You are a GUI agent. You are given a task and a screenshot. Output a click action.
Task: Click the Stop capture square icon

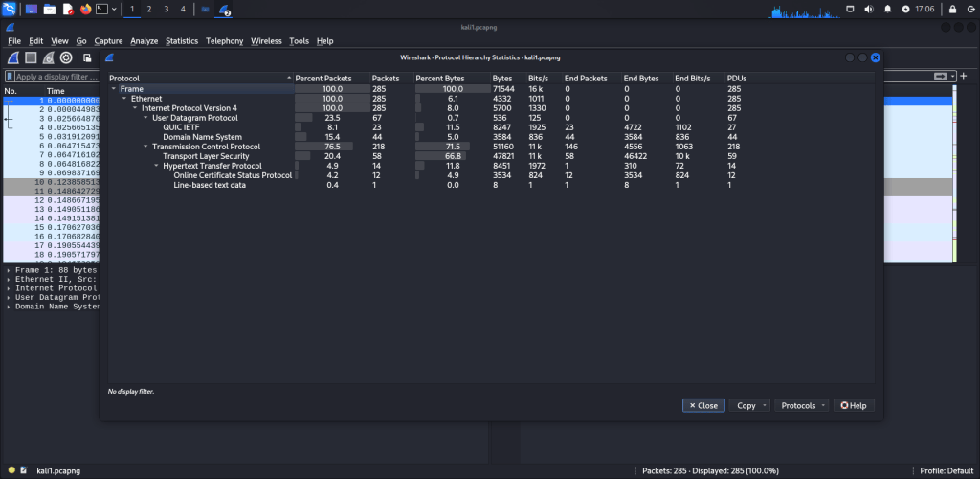[x=31, y=57]
